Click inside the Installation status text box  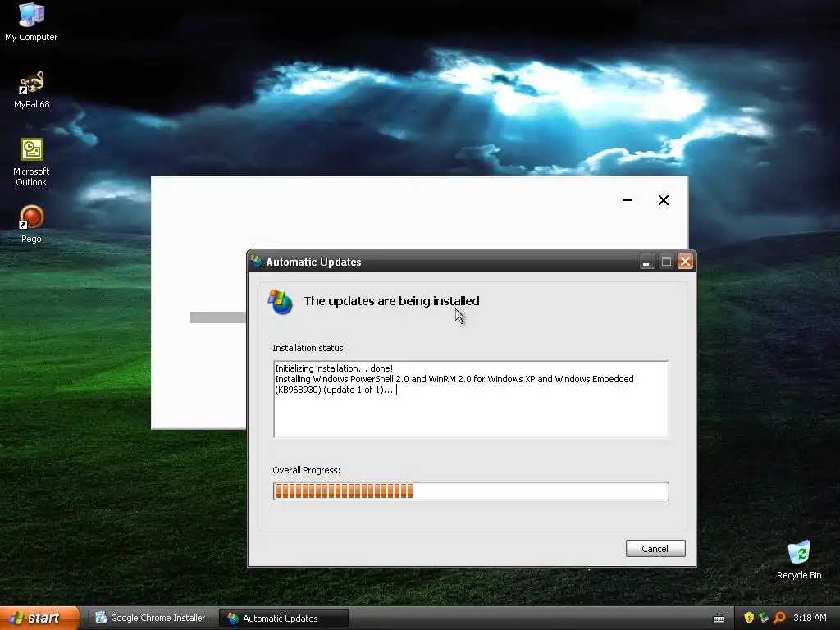point(471,399)
